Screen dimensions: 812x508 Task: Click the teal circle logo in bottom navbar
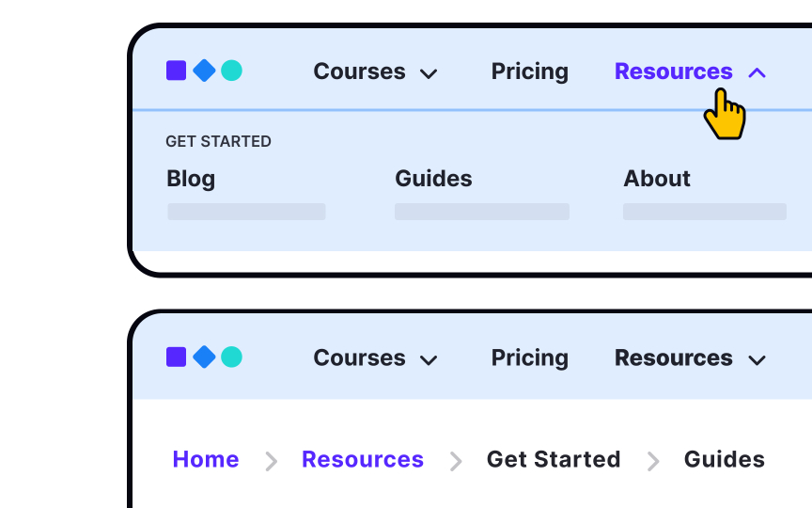[x=231, y=357]
